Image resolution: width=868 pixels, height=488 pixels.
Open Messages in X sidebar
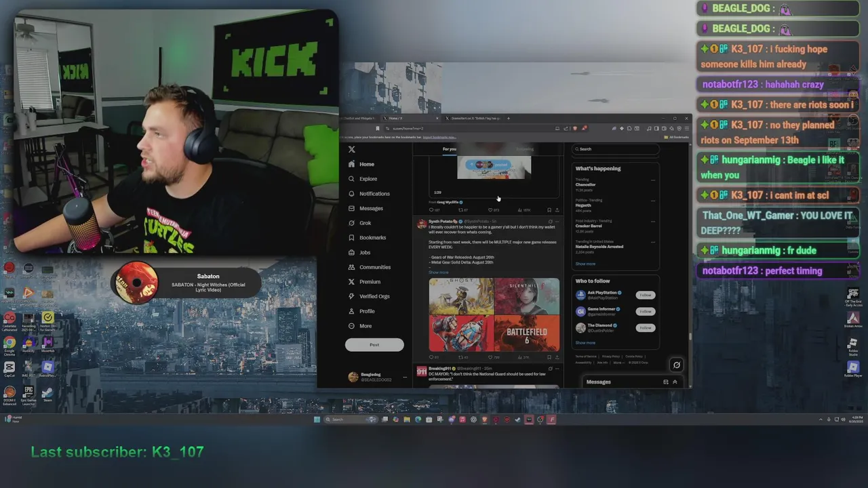tap(366, 208)
